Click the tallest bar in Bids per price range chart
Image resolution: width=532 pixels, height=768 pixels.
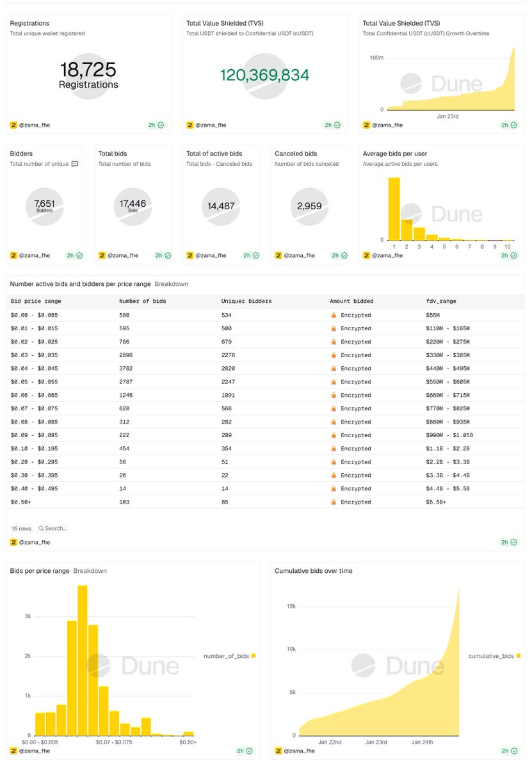83,660
